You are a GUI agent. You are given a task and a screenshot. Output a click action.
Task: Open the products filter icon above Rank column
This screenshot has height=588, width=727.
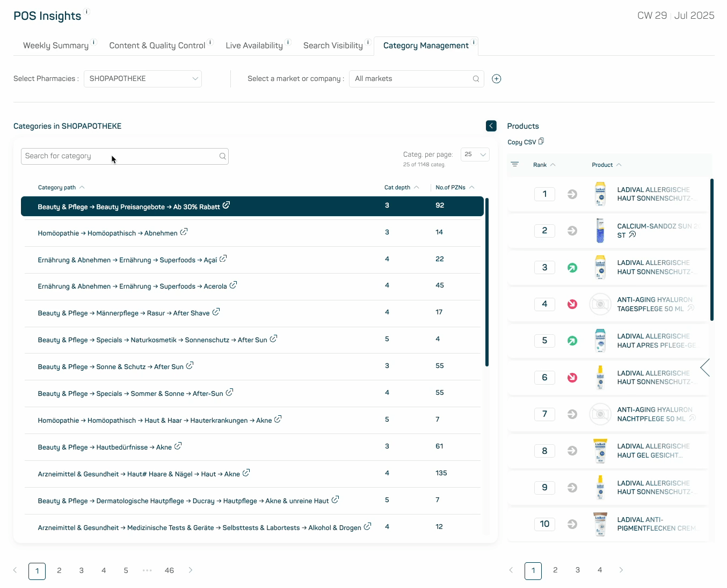(515, 165)
